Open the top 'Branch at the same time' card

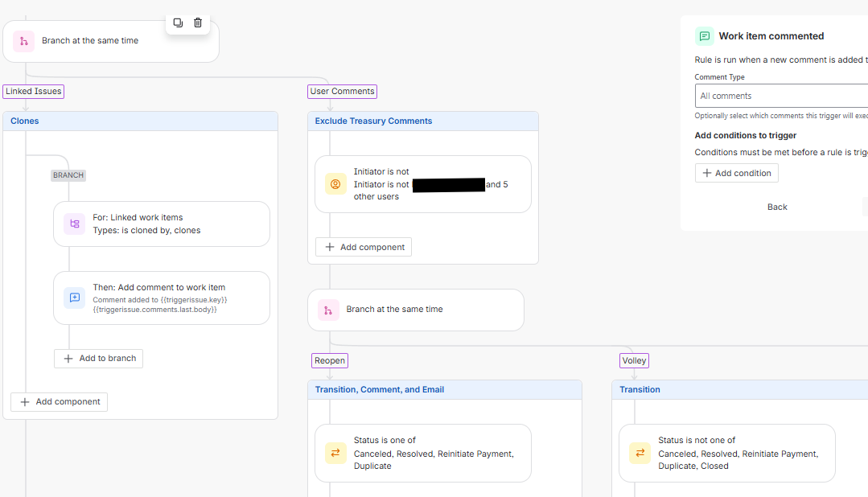tap(111, 41)
